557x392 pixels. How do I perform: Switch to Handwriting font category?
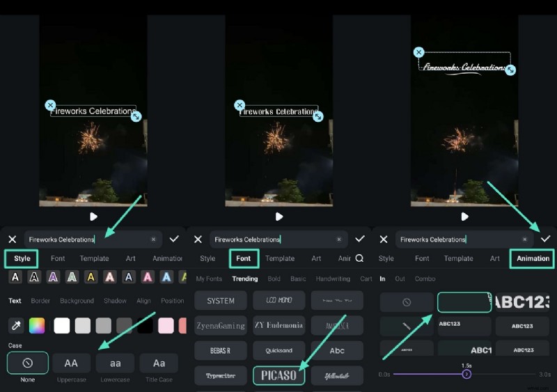(x=333, y=279)
